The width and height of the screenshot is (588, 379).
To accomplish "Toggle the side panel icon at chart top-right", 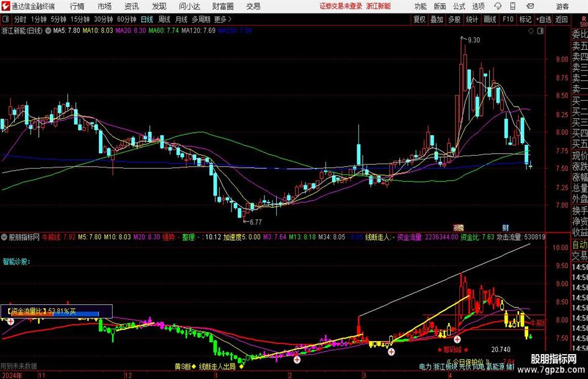I will pyautogui.click(x=540, y=31).
